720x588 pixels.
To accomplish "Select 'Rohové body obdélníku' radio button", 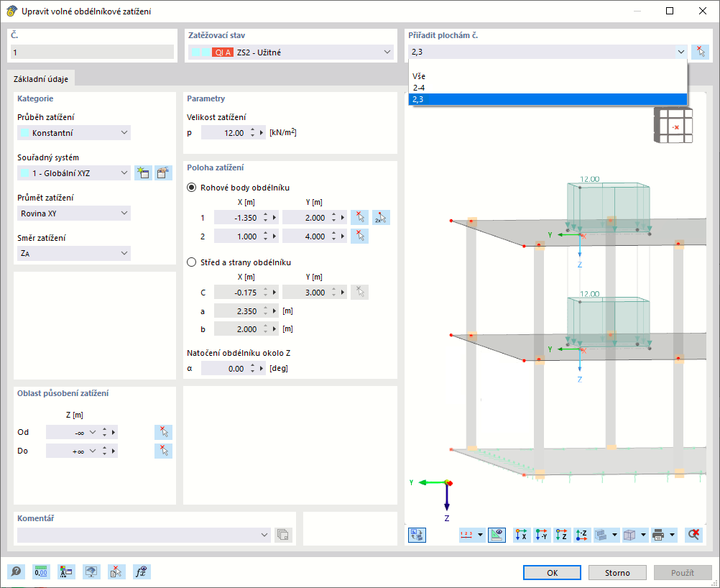I will [x=191, y=188].
